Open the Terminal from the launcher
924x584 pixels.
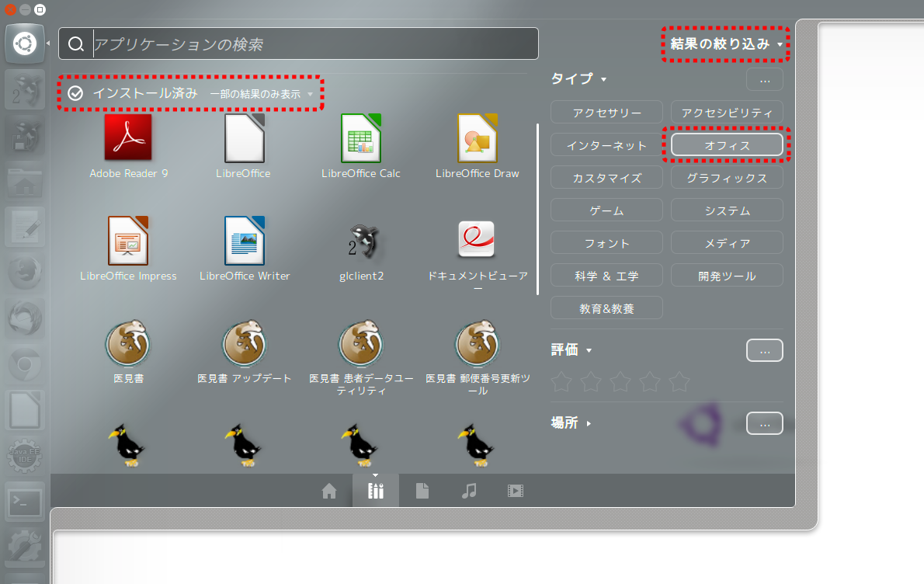pos(25,502)
